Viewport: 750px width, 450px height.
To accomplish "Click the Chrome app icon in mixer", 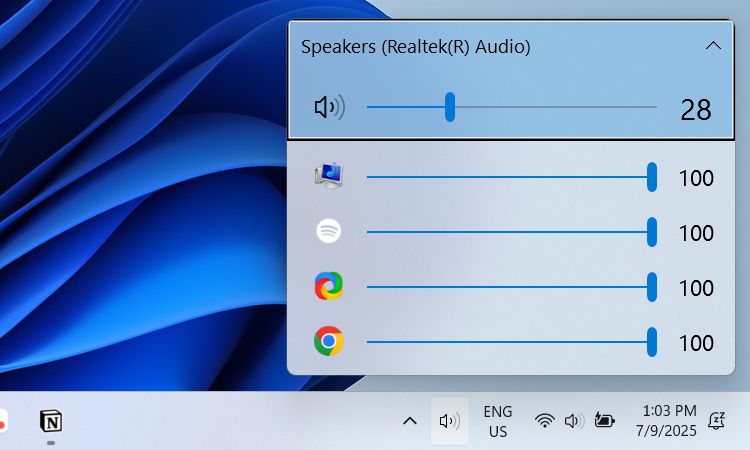I will click(329, 341).
